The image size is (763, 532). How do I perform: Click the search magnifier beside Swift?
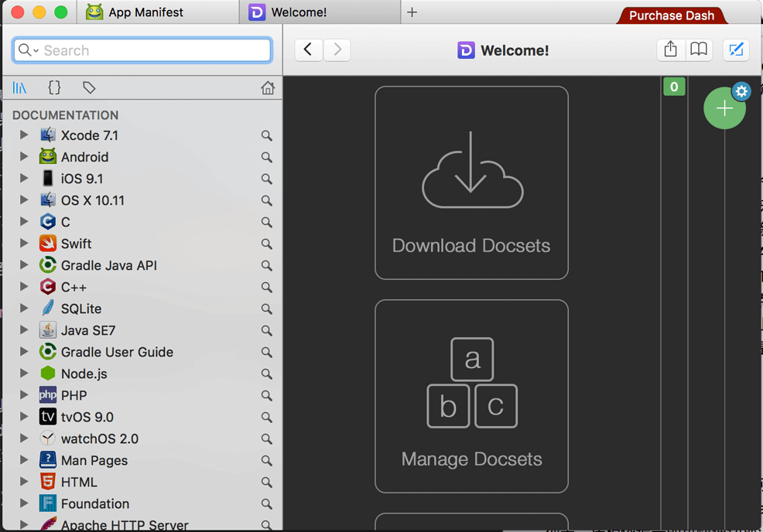click(x=266, y=244)
